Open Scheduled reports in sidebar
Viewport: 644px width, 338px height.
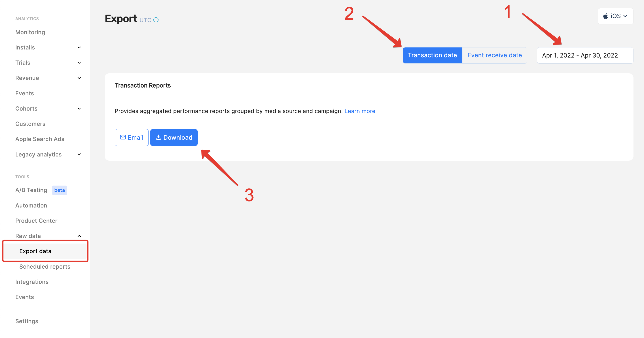[45, 267]
